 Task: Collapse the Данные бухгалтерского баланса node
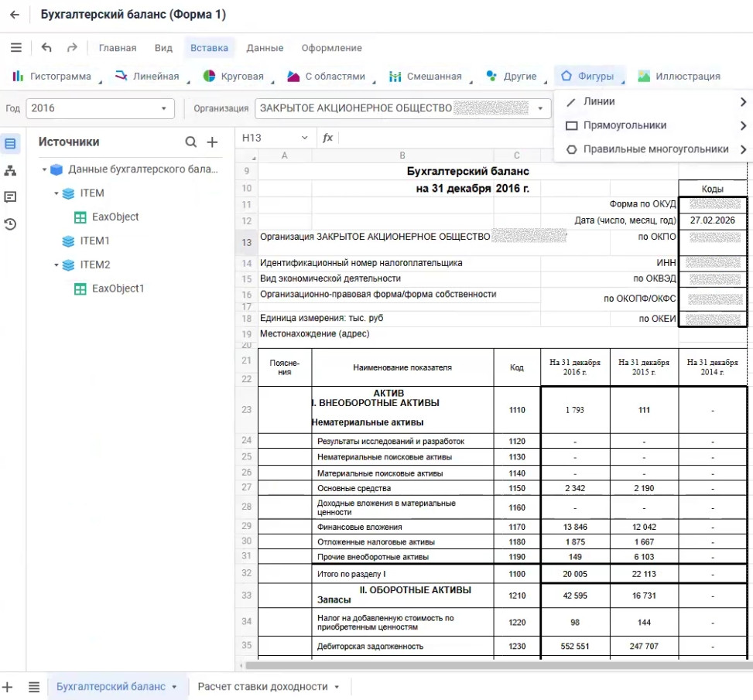point(44,169)
